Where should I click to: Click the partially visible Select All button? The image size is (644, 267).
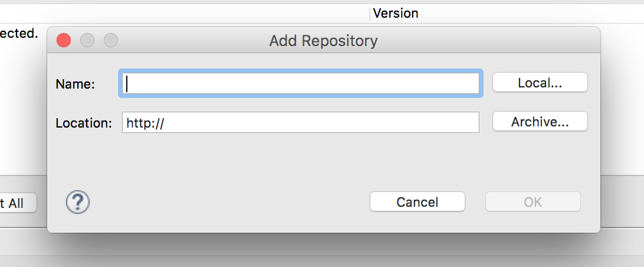point(18,203)
